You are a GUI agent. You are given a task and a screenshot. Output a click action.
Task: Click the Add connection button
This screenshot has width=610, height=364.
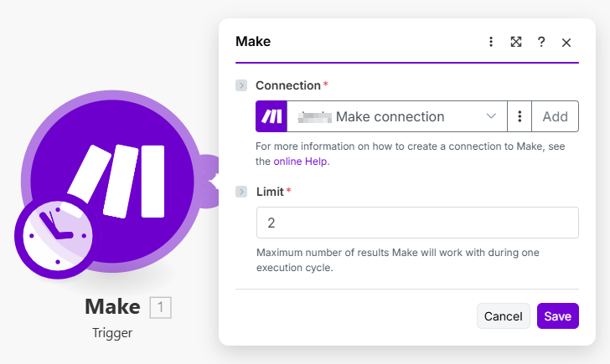pos(555,116)
